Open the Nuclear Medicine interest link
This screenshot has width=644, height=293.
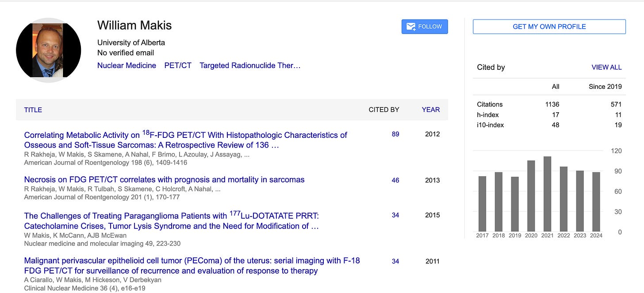click(x=126, y=65)
